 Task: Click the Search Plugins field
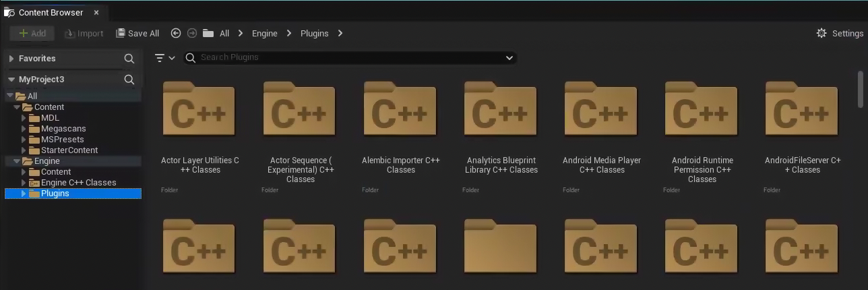[349, 57]
